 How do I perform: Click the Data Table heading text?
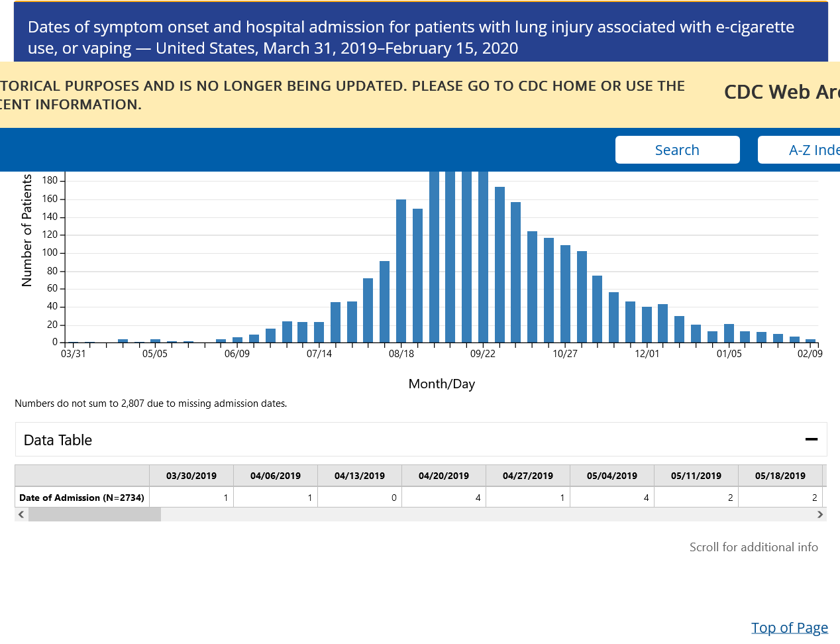pyautogui.click(x=58, y=440)
